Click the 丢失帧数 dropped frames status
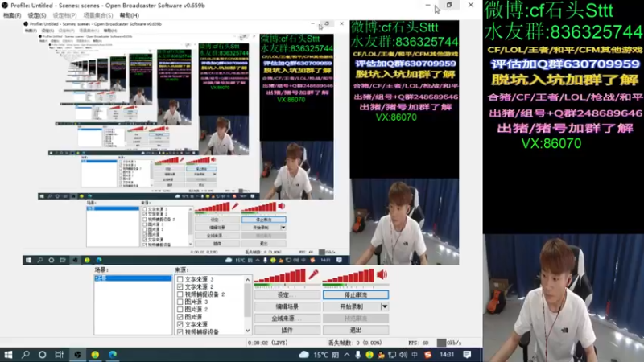The width and height of the screenshot is (644, 362). [x=355, y=343]
